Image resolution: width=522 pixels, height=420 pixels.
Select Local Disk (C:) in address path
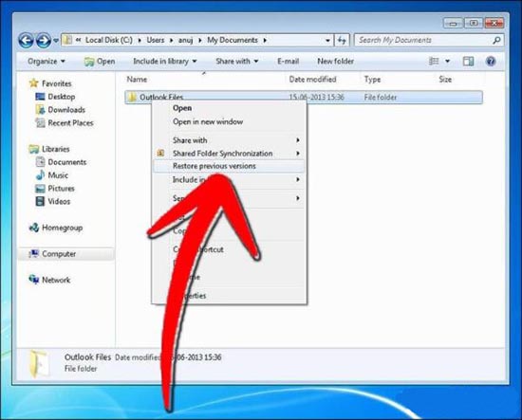(x=109, y=40)
